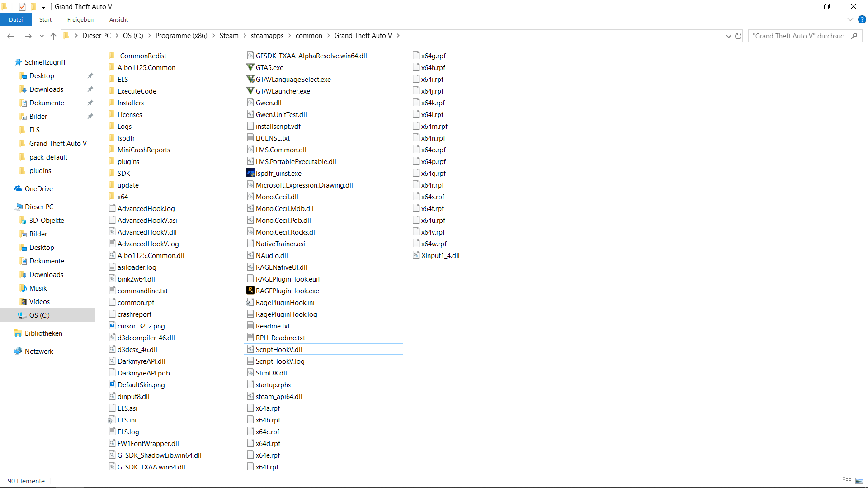Open the Ansicht ribbon tab
Screen dimensions: 868x488
tap(118, 19)
